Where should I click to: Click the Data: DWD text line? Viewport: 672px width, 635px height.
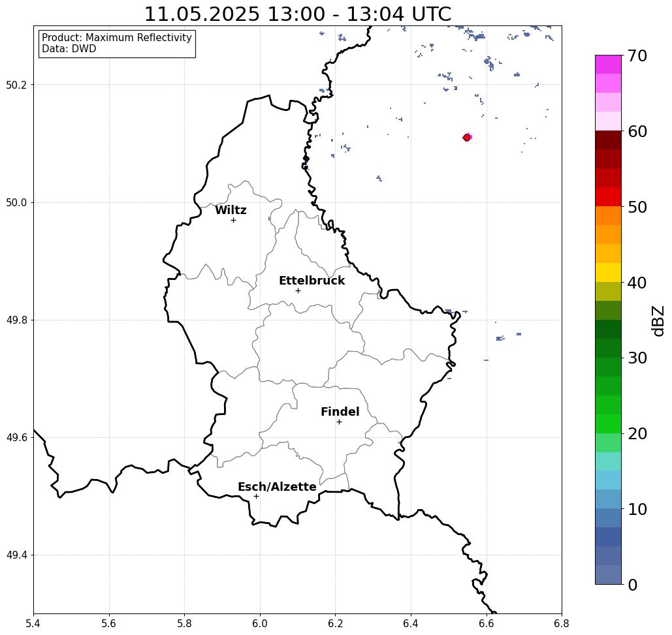tap(69, 49)
